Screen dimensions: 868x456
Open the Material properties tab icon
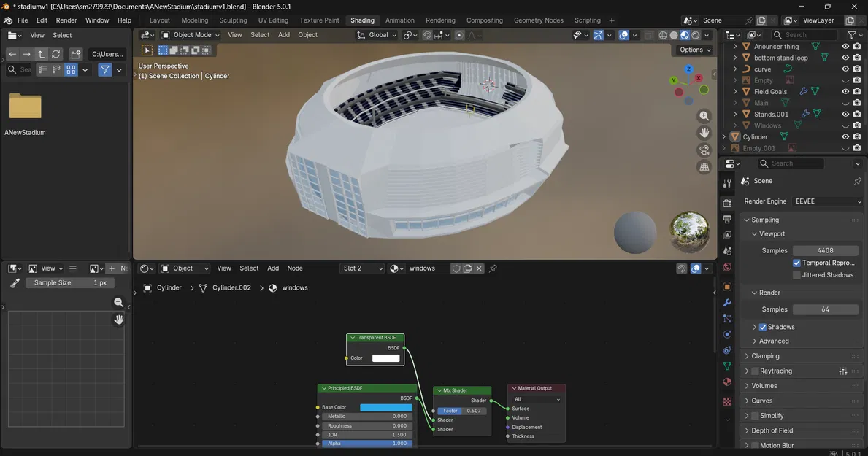pyautogui.click(x=727, y=382)
